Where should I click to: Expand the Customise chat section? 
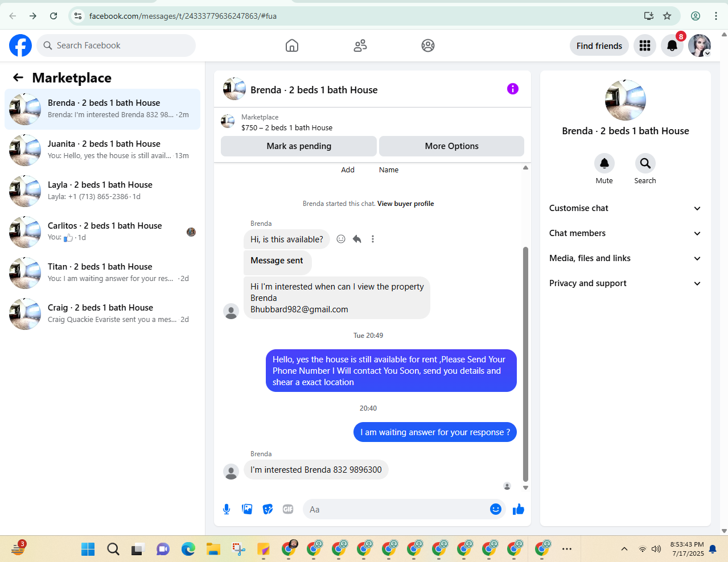coord(625,208)
